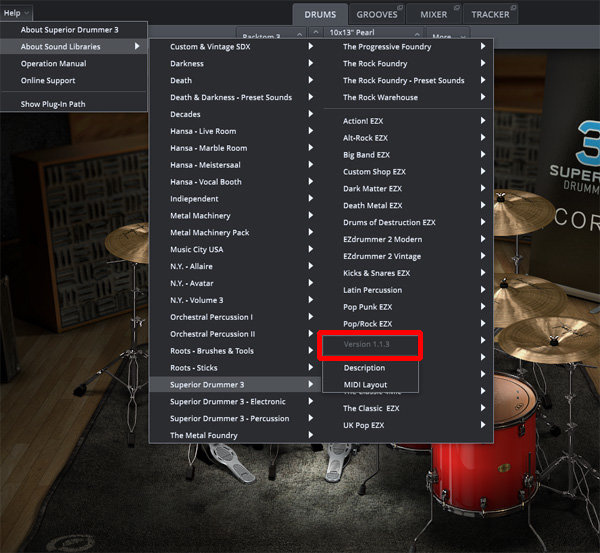This screenshot has height=553, width=600.
Task: Open the Indiependent library entry
Action: coord(234,199)
